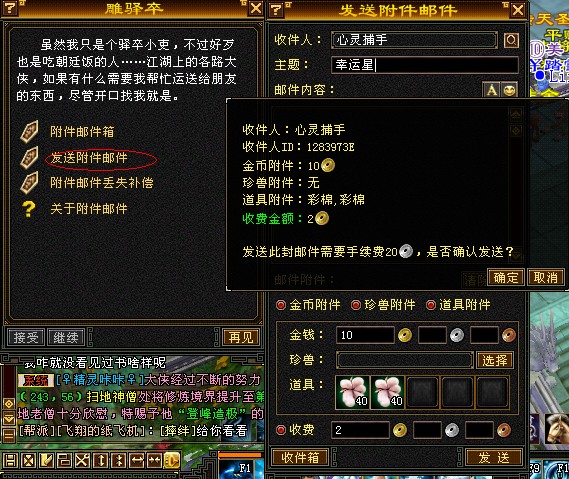Screen dimensions: 569x479
Task: Select the 道具附件 radio button
Action: 431,305
